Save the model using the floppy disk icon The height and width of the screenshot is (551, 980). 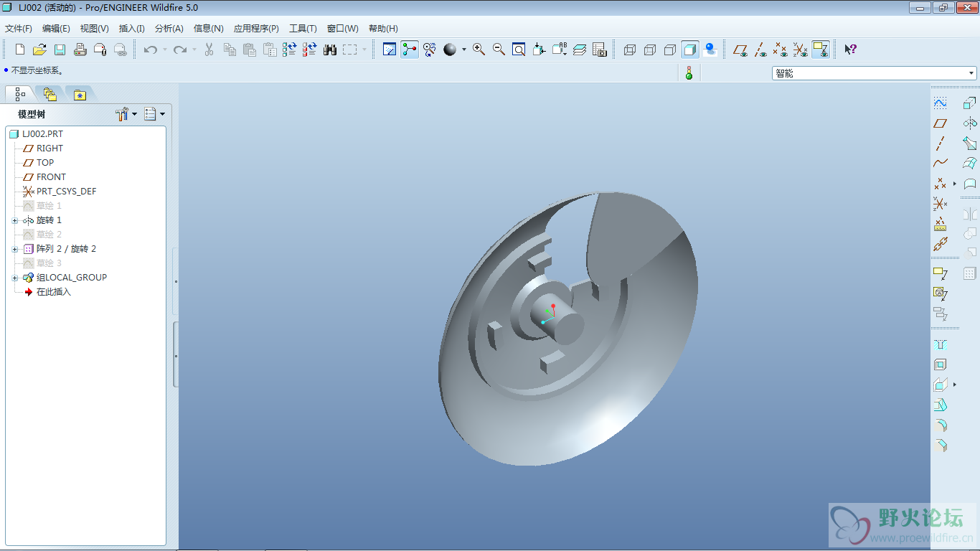(60, 50)
